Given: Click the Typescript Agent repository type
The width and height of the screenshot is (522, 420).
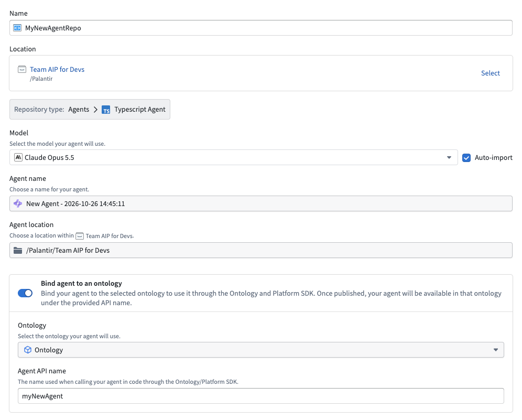Looking at the screenshot, I should pyautogui.click(x=140, y=109).
